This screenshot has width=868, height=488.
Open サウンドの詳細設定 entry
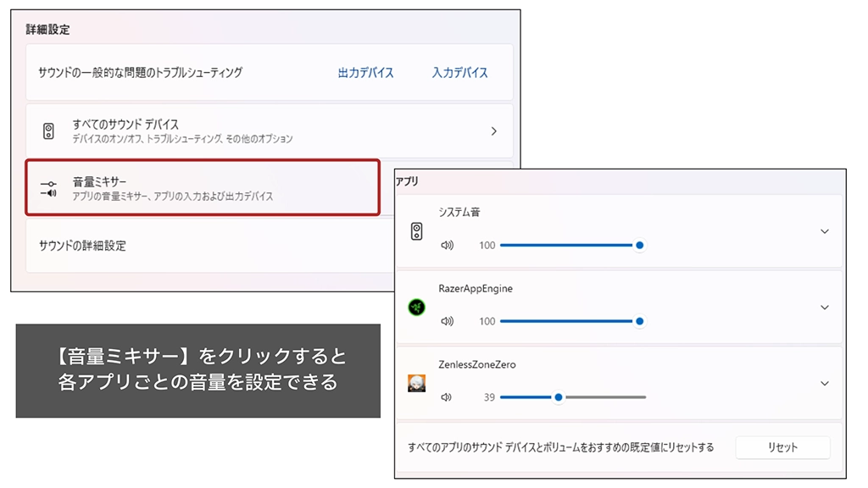83,246
